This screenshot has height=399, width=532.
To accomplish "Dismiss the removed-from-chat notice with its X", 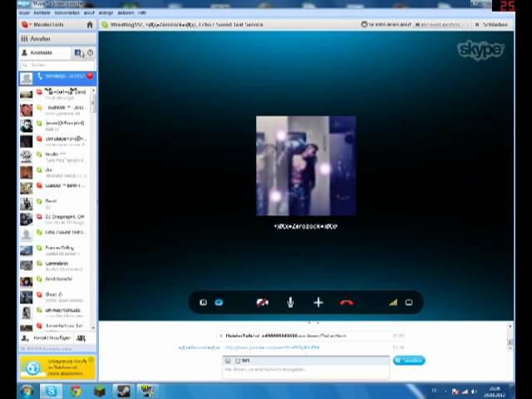I will click(221, 336).
